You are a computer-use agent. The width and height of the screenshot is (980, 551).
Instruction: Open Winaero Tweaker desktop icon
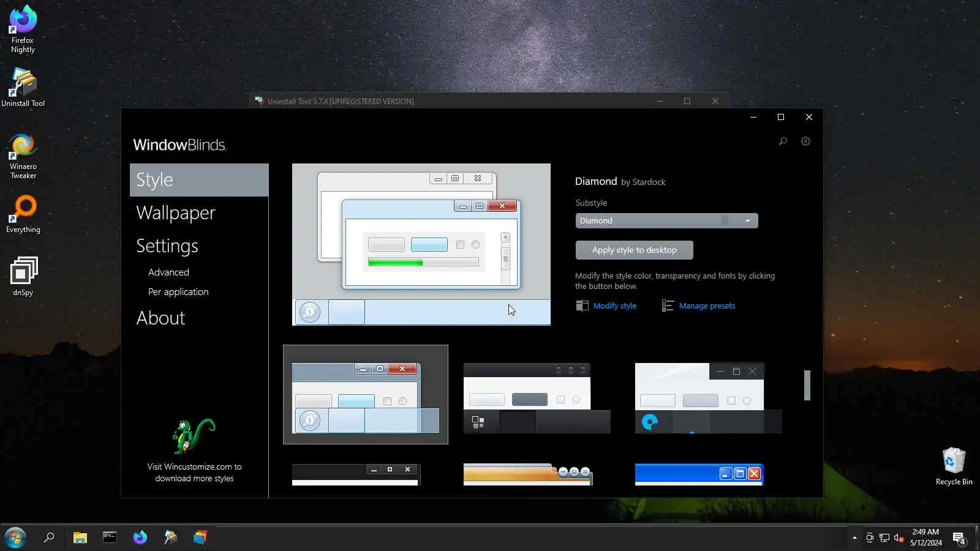tap(23, 157)
